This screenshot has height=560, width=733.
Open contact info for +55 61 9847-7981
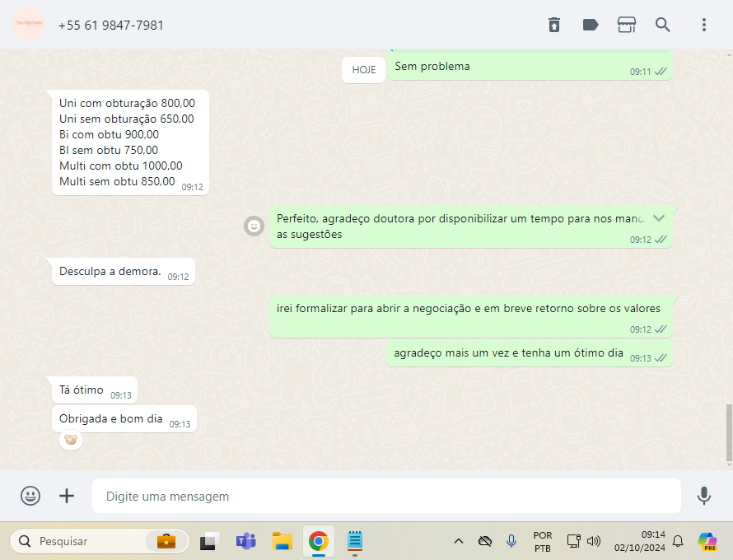111,26
